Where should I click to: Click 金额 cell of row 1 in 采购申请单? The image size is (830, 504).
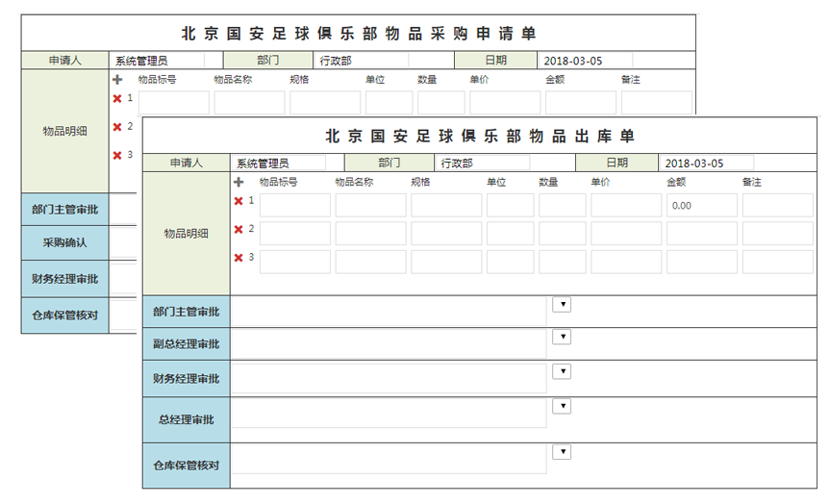(581, 103)
